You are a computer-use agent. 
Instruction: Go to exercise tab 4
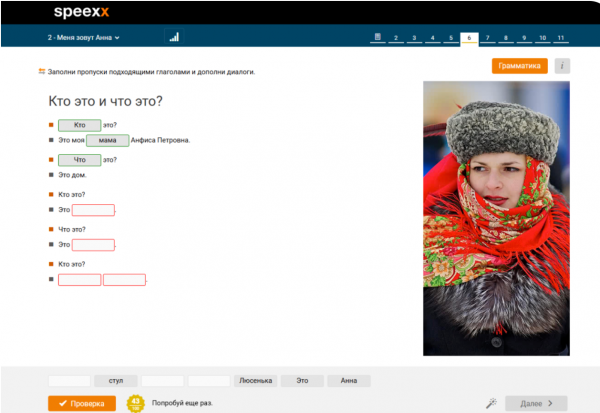click(x=432, y=38)
